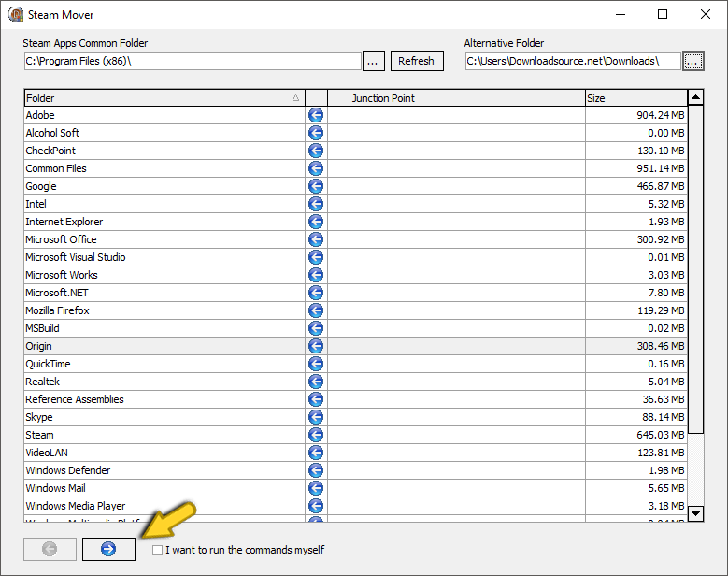The height and width of the screenshot is (576, 728).
Task: Click the Steam Apps Common Folder path field
Action: [193, 61]
